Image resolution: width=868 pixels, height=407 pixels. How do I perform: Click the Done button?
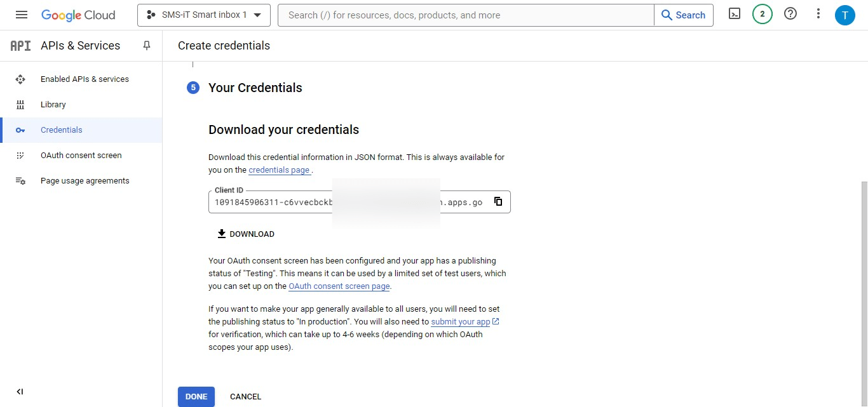pyautogui.click(x=196, y=396)
